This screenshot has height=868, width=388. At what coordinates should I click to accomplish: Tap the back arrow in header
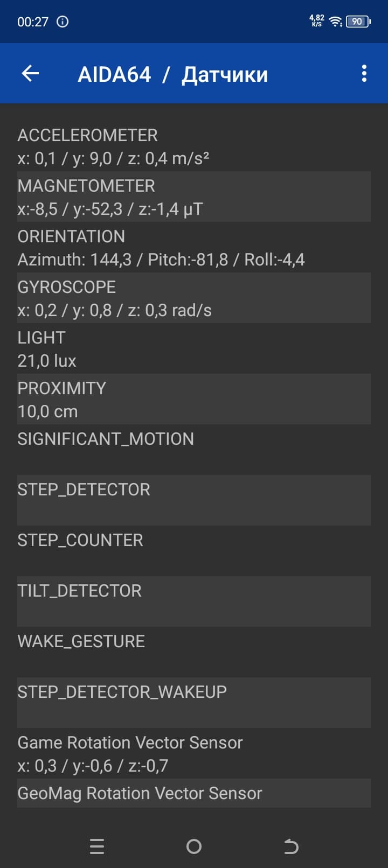(31, 73)
